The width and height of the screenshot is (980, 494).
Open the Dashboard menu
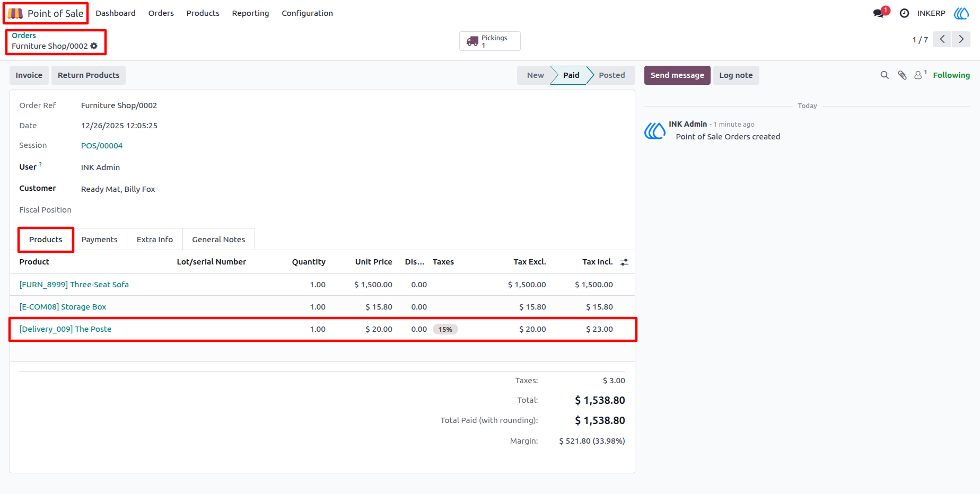(116, 13)
